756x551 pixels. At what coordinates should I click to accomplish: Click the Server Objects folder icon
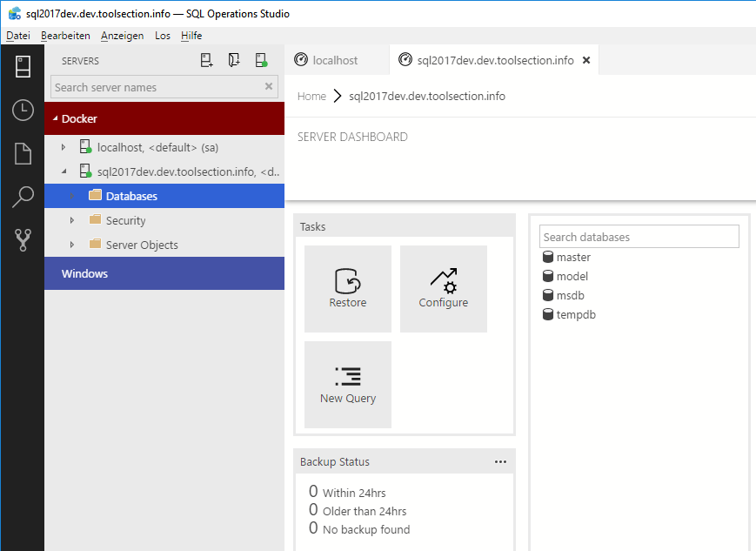[x=96, y=244]
